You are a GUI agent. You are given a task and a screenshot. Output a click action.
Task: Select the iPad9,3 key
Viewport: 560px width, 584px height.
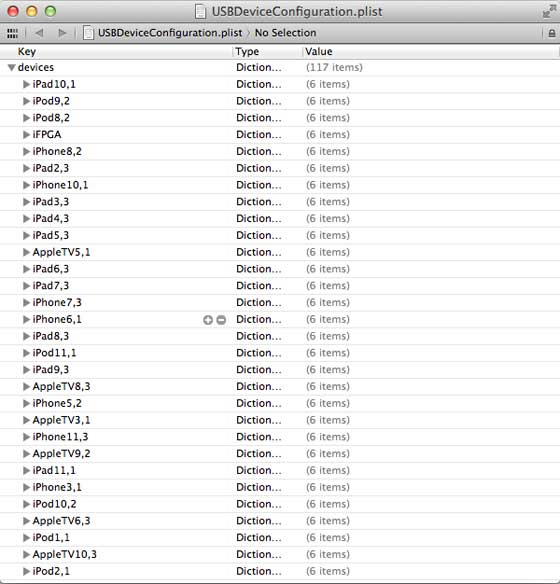51,369
